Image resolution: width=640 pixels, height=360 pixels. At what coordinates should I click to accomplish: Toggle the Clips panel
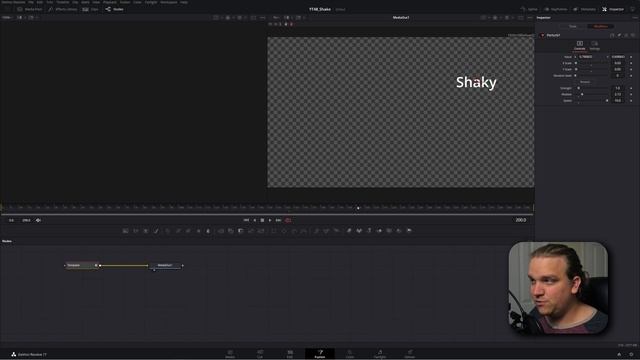coord(91,9)
